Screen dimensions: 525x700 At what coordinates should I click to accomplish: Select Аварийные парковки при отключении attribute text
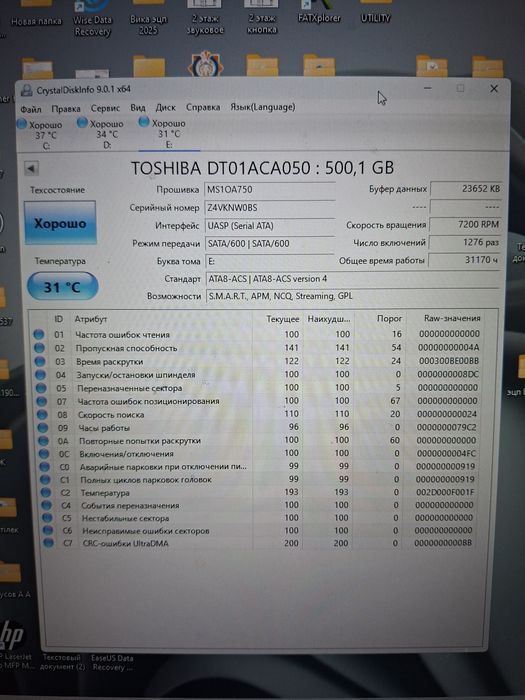[163, 467]
